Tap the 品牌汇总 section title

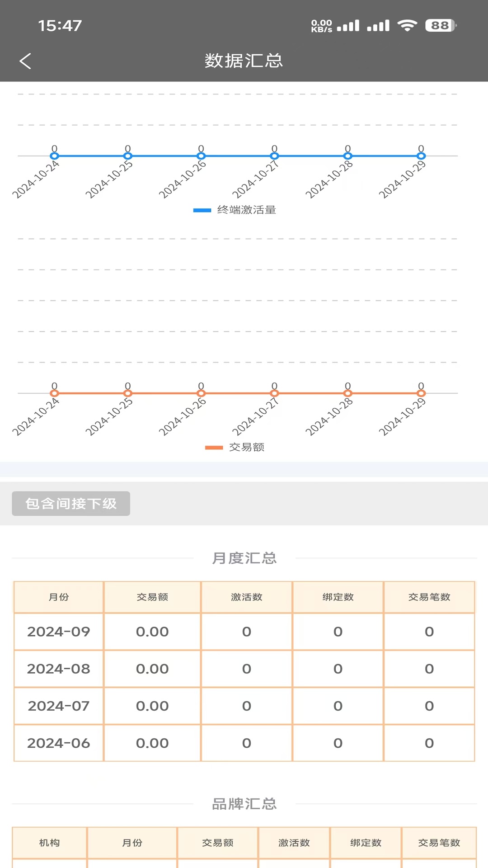[244, 804]
